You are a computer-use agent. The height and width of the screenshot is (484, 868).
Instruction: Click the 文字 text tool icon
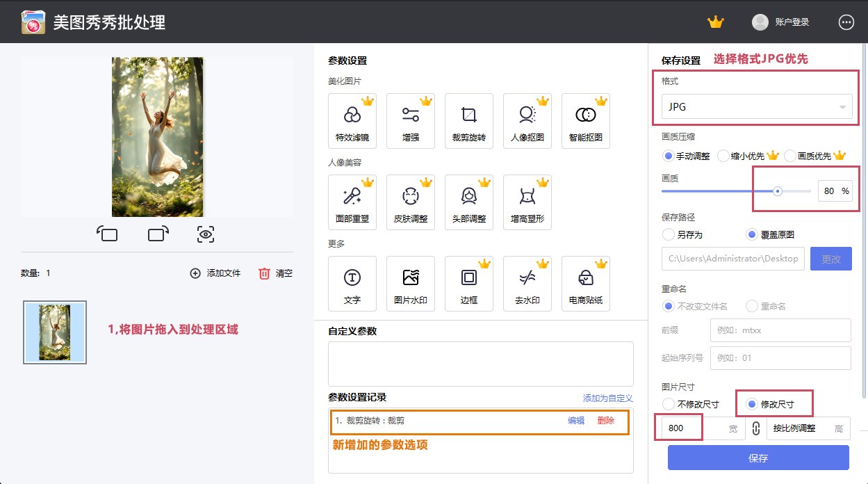click(x=352, y=284)
